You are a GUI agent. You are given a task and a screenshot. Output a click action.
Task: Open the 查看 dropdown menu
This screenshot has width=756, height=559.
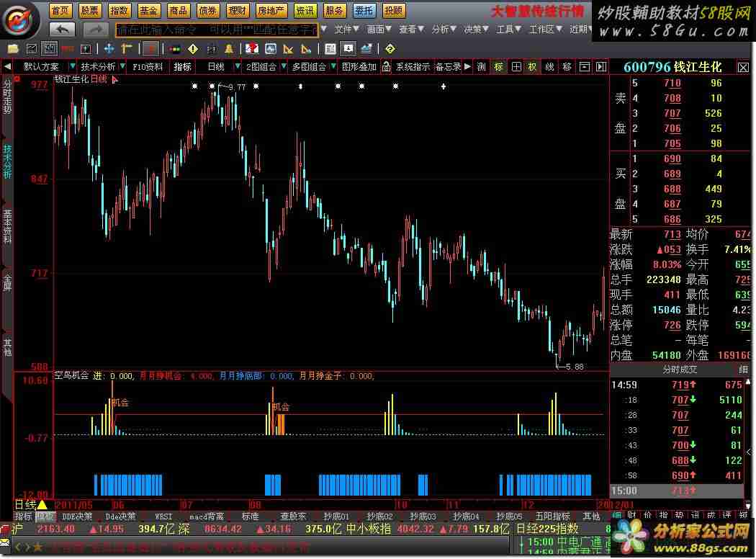(411, 30)
